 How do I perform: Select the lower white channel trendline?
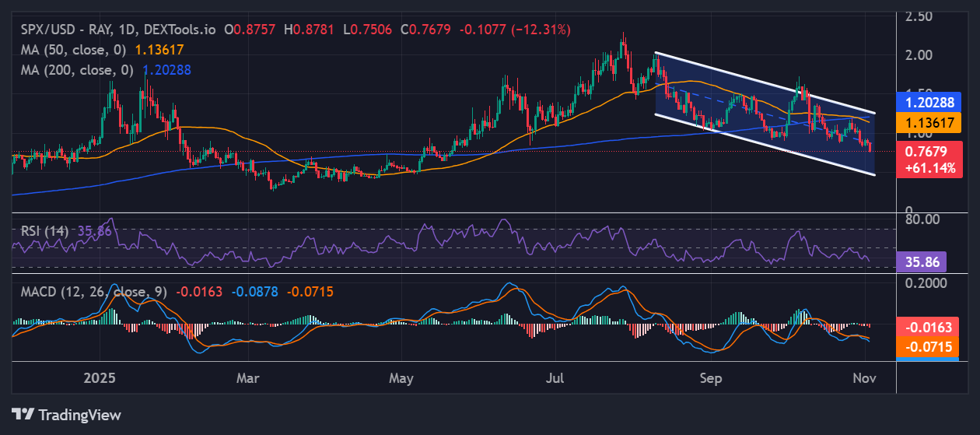[766, 146]
